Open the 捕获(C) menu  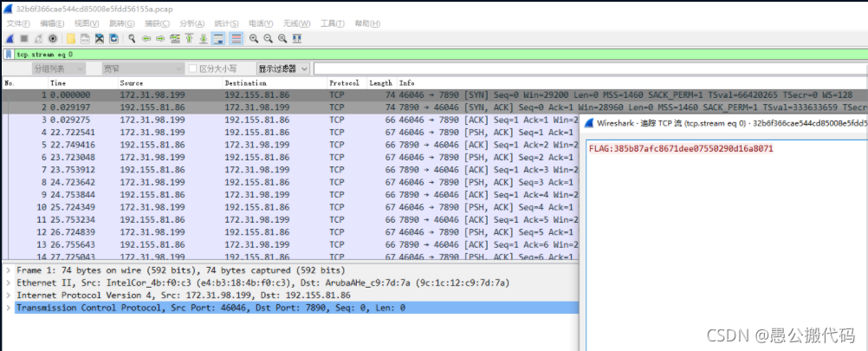tap(157, 23)
